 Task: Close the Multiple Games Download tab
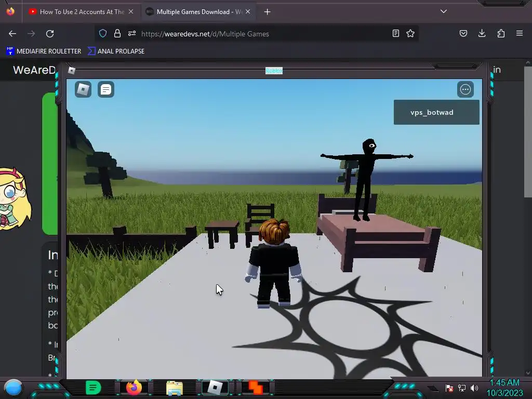pyautogui.click(x=248, y=11)
